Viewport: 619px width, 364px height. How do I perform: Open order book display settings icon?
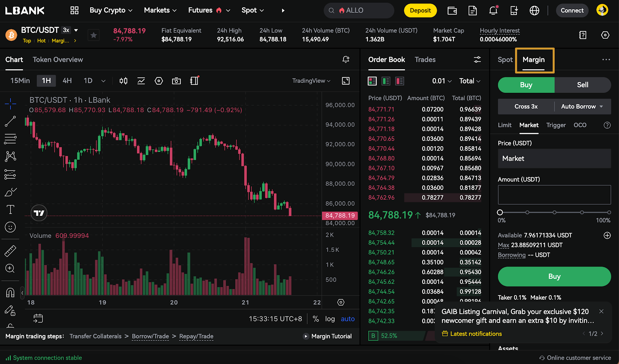(477, 60)
